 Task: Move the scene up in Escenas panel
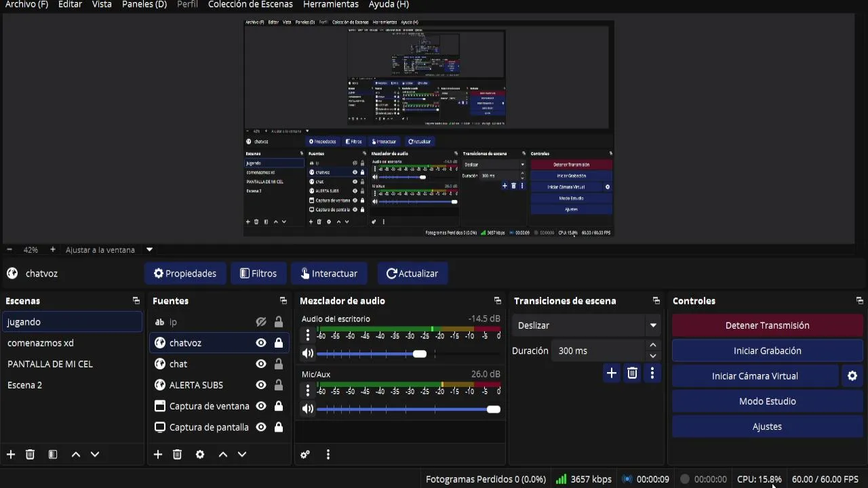pos(76,454)
